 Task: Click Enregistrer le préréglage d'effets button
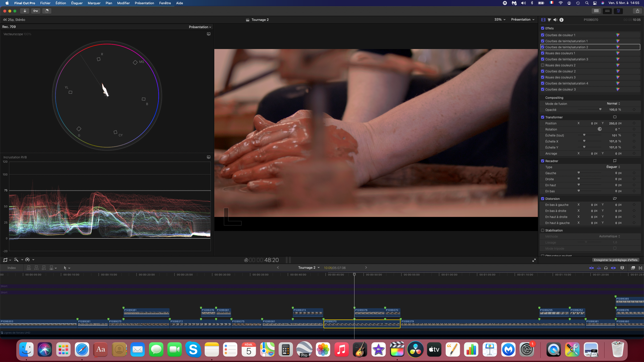pyautogui.click(x=616, y=260)
